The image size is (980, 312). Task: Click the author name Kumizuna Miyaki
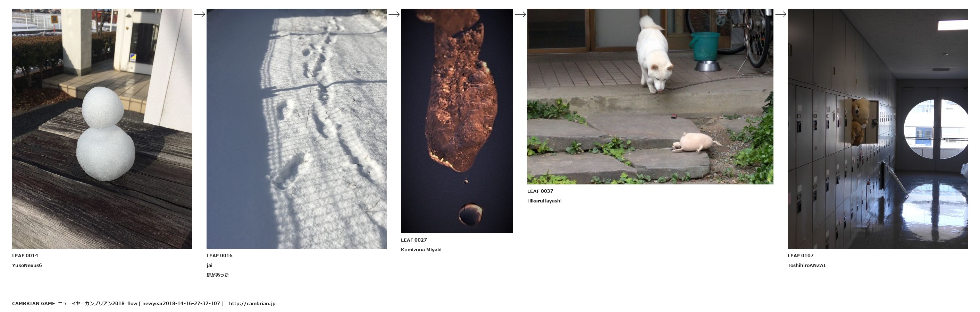point(421,250)
